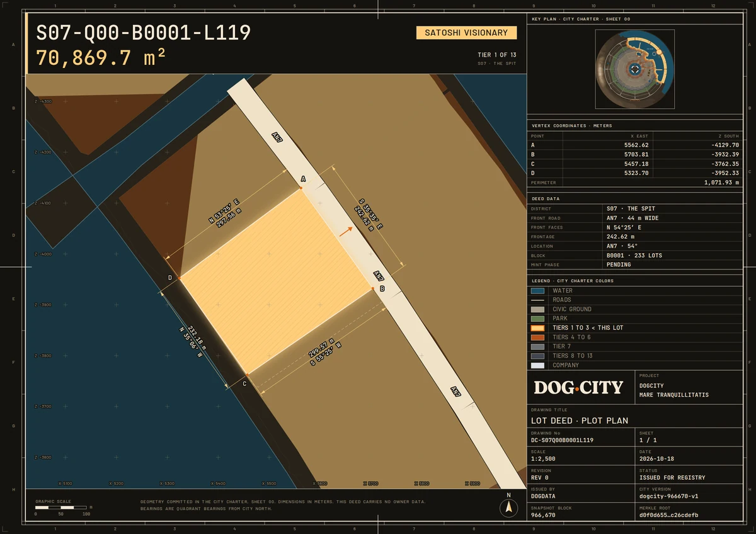Viewport: 756px width, 534px height.
Task: Click the graphic scale bar
Action: [61, 507]
